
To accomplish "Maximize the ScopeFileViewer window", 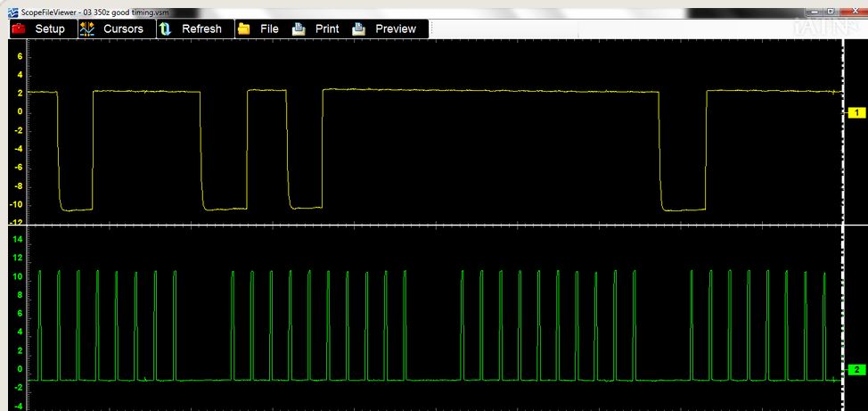I will 831,10.
